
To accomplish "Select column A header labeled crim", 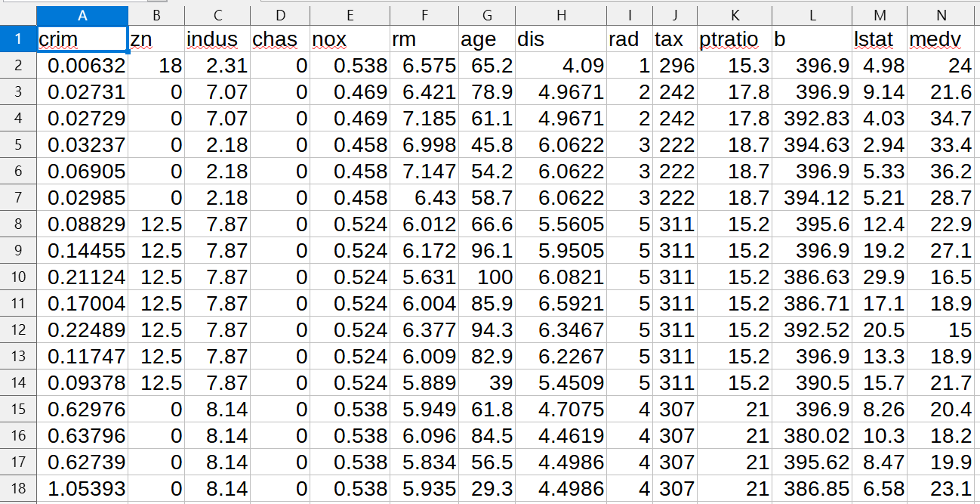I will [82, 15].
